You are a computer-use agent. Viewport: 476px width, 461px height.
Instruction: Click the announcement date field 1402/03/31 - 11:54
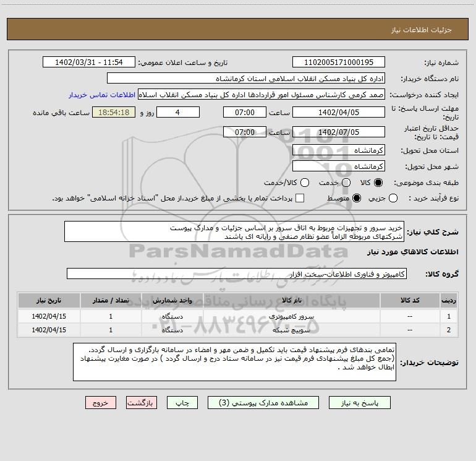[x=89, y=62]
